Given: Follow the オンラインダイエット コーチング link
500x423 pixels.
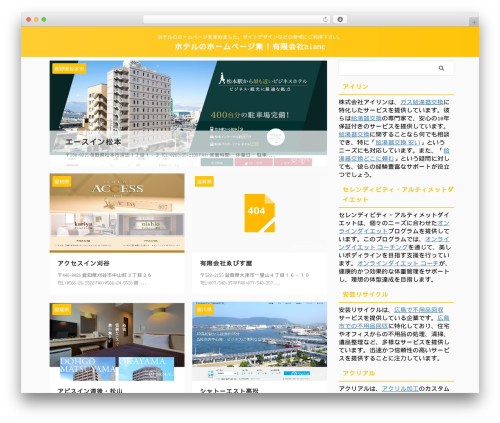Looking at the screenshot, I should [x=394, y=243].
